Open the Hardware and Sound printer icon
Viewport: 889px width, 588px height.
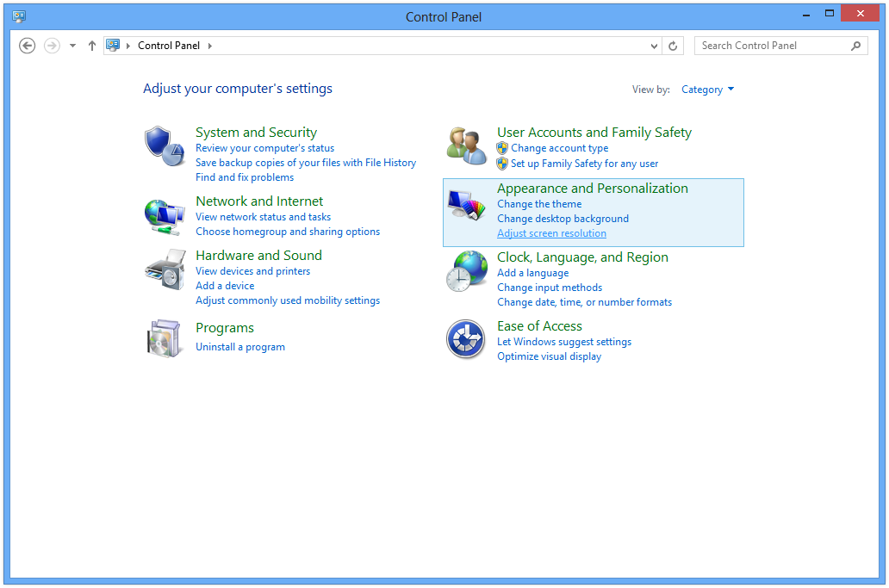(x=165, y=270)
